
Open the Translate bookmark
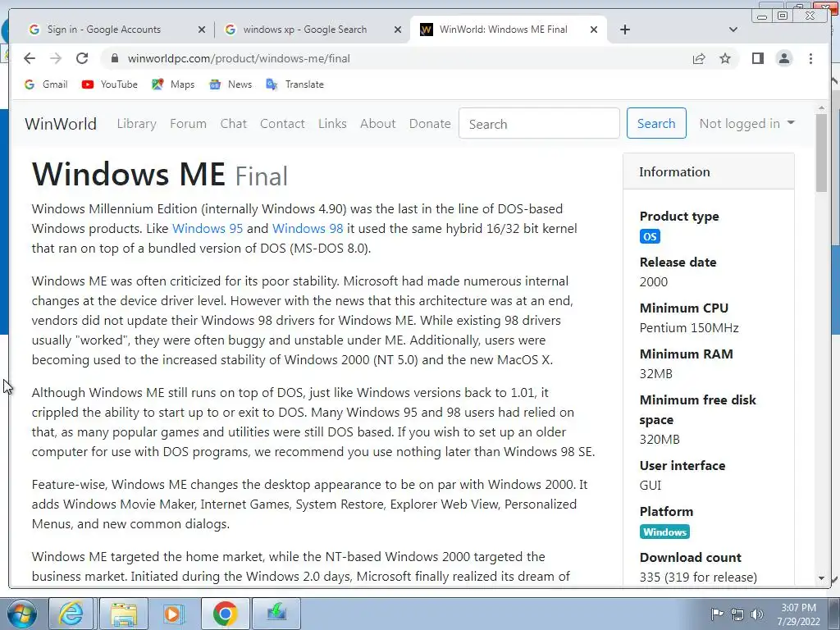294,84
